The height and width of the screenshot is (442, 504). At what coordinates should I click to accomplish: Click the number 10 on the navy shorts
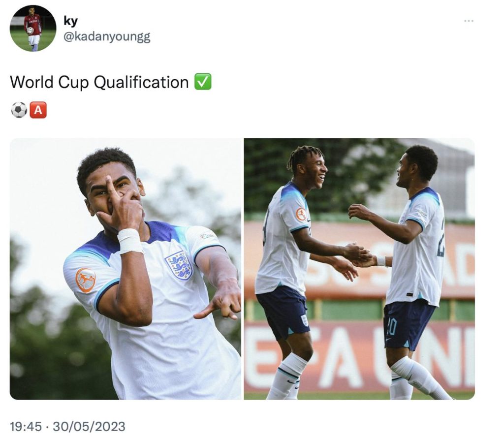click(x=391, y=327)
